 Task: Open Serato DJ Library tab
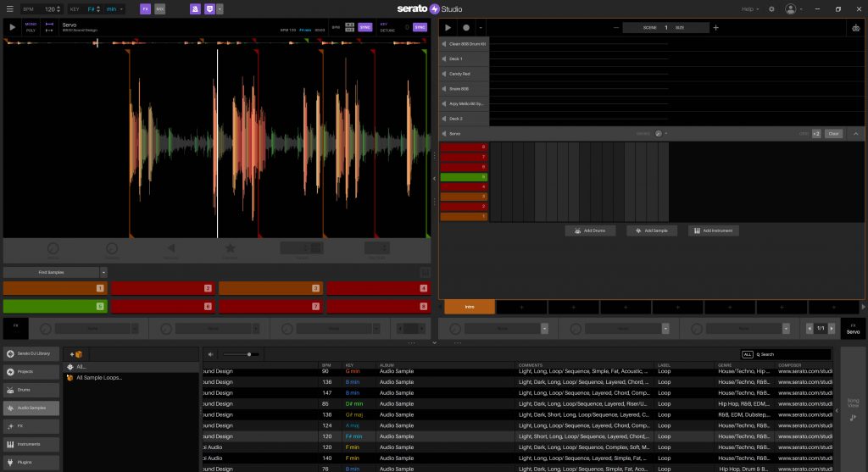pyautogui.click(x=31, y=353)
